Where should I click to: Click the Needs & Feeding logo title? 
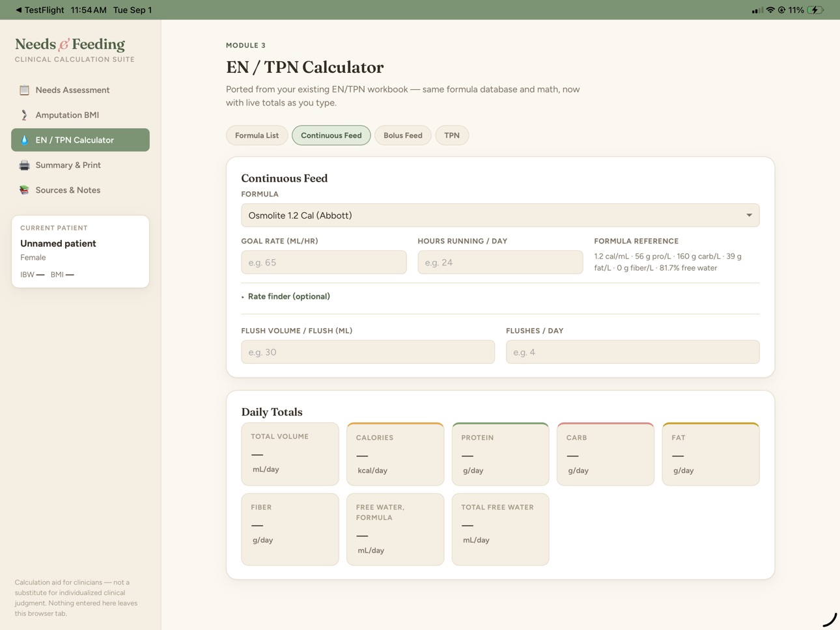pyautogui.click(x=70, y=44)
